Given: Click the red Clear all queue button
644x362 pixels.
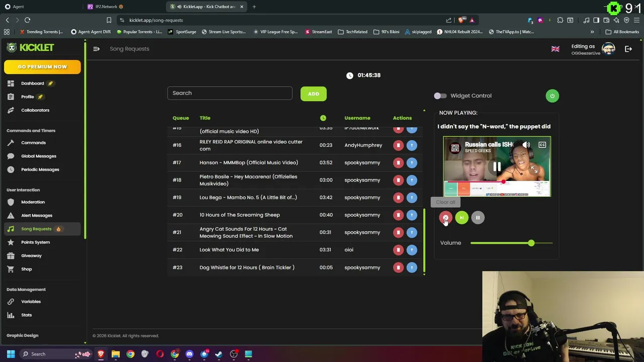Looking at the screenshot, I should [x=445, y=217].
